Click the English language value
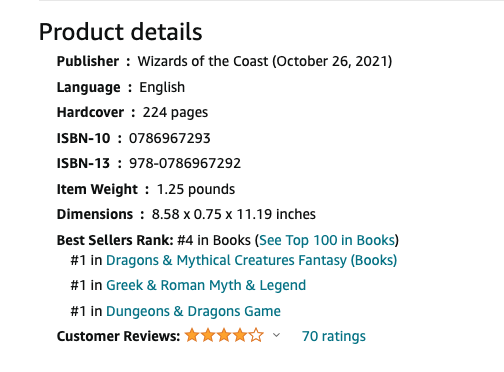The image size is (504, 372). tap(162, 87)
